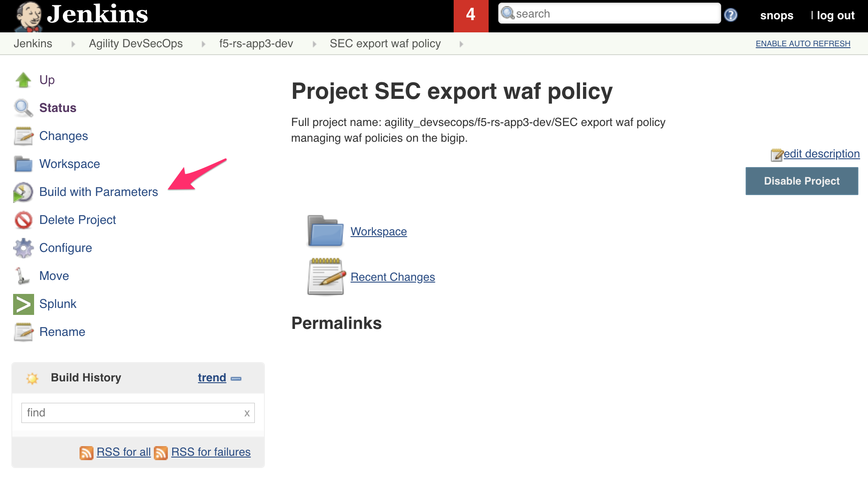The width and height of the screenshot is (868, 489).
Task: Click the red notification badge showing 4
Action: click(471, 16)
